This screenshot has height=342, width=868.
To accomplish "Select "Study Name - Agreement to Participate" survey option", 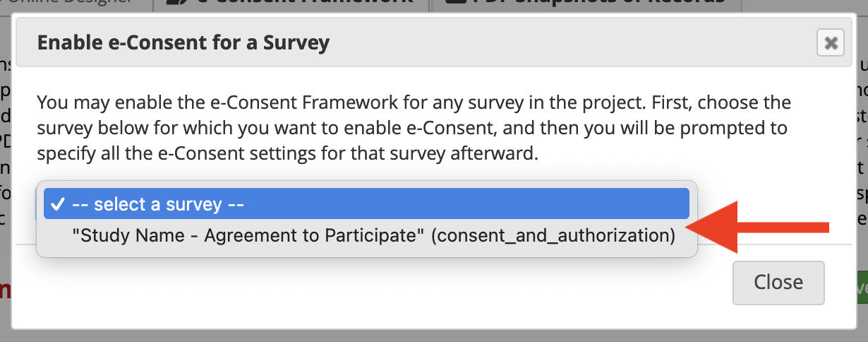I will 374,235.
